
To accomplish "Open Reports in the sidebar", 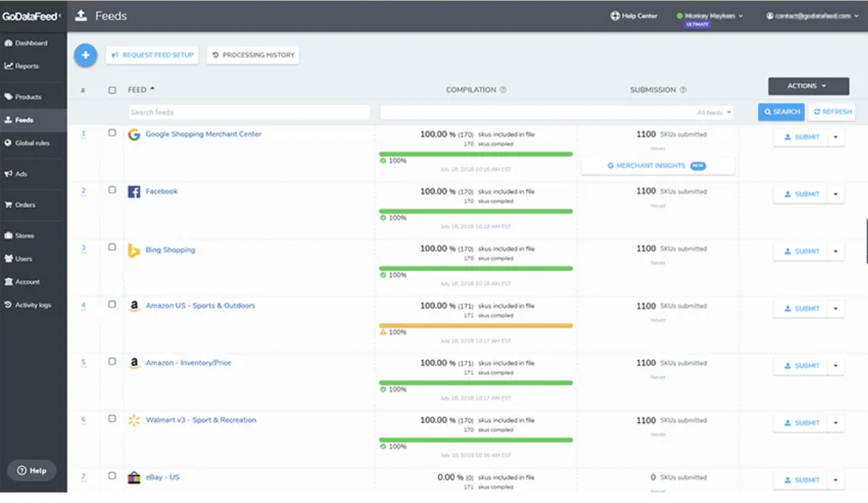I will (x=21, y=66).
